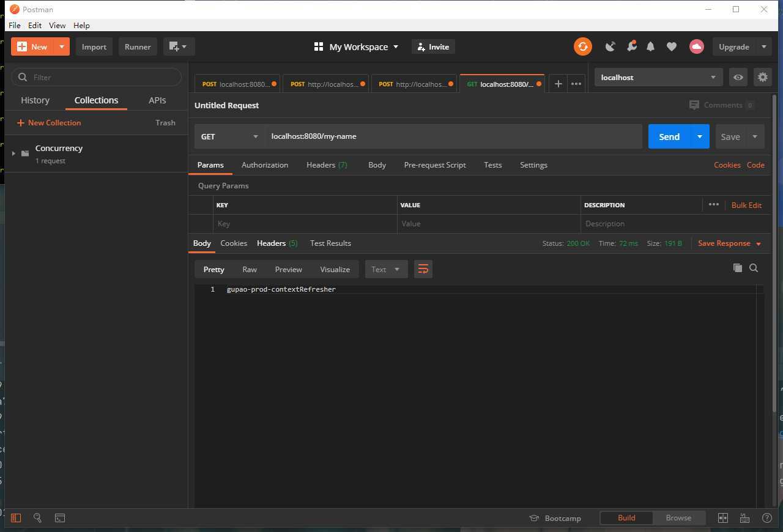
Task: Open the response format Text dropdown
Action: [x=386, y=269]
